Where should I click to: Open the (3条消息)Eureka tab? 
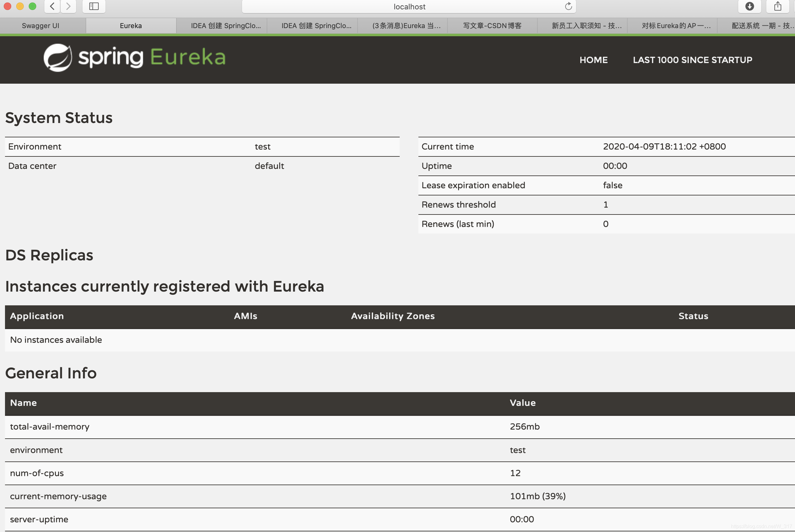(406, 26)
